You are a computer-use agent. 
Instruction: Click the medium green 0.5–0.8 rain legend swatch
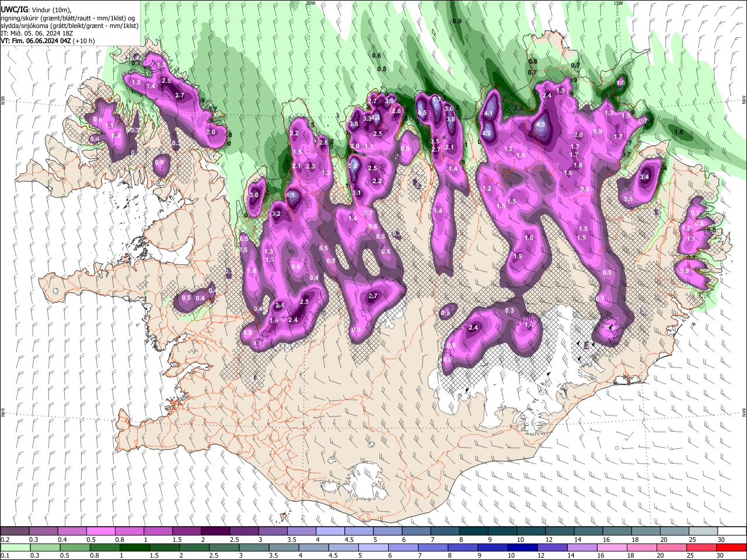tap(75, 547)
